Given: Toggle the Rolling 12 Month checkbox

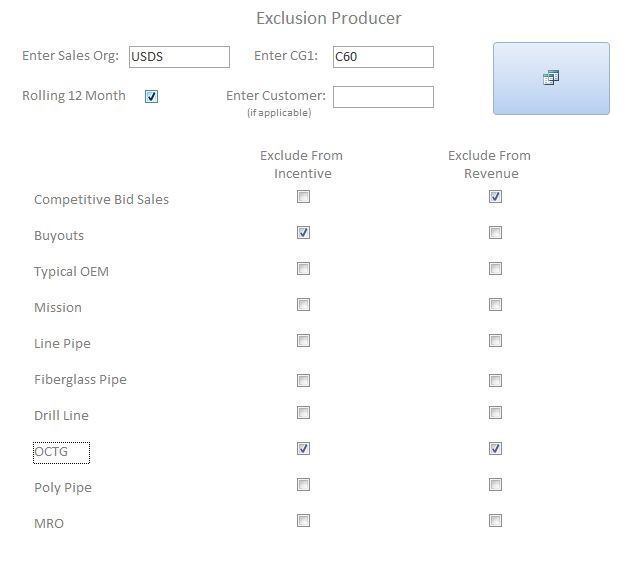Looking at the screenshot, I should point(152,97).
